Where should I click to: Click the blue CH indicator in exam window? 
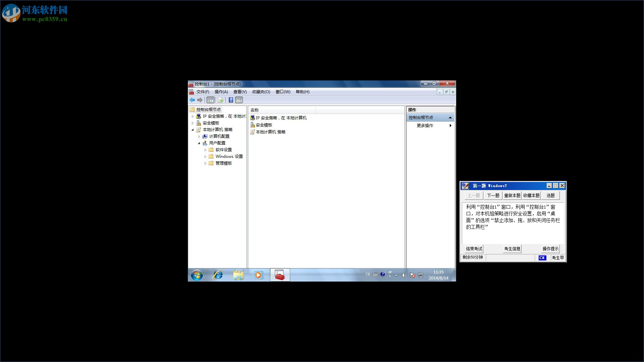(x=542, y=258)
